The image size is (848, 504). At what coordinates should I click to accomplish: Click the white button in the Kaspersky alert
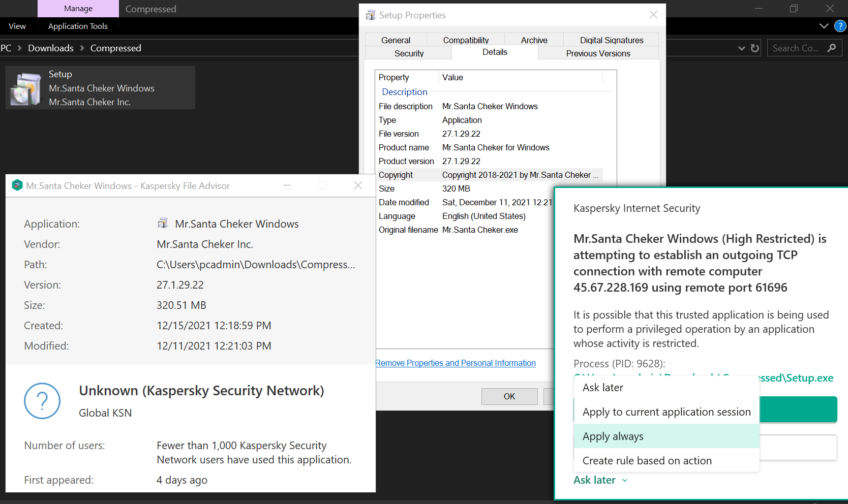798,448
